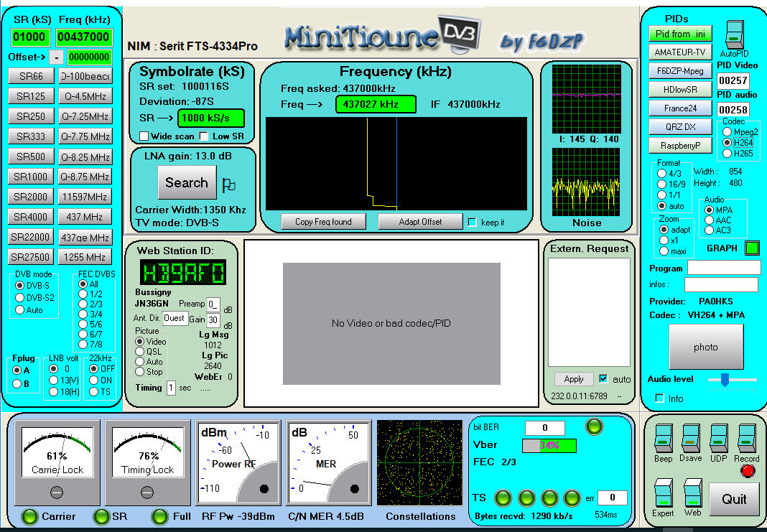Screen dimensions: 767x532
Task: Flip the Dsave switch
Action: (690, 439)
